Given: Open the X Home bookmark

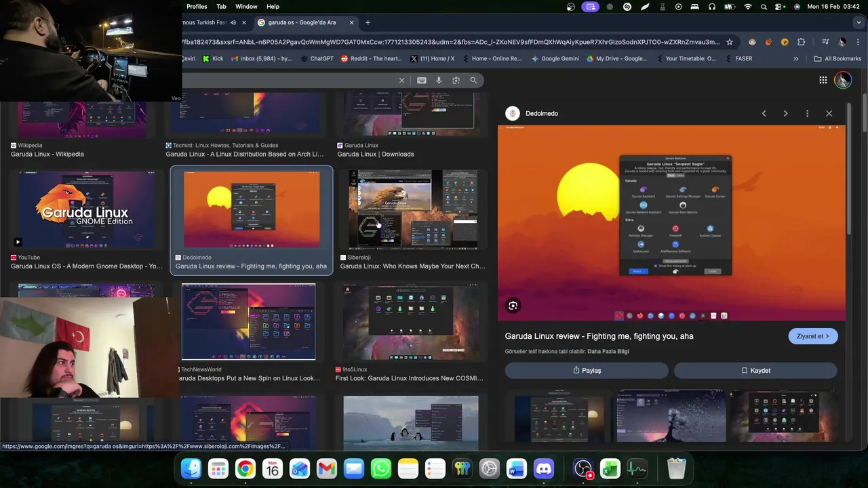Looking at the screenshot, I should [432, 59].
